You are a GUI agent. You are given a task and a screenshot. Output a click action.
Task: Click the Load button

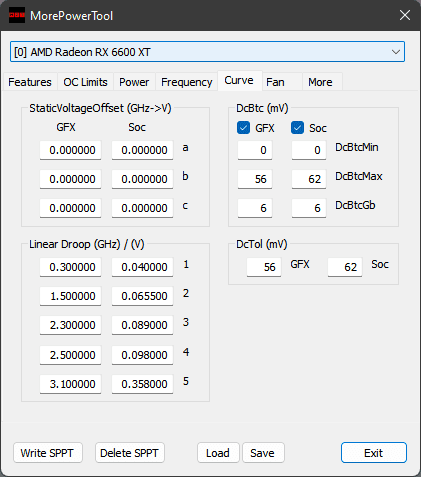click(x=218, y=453)
